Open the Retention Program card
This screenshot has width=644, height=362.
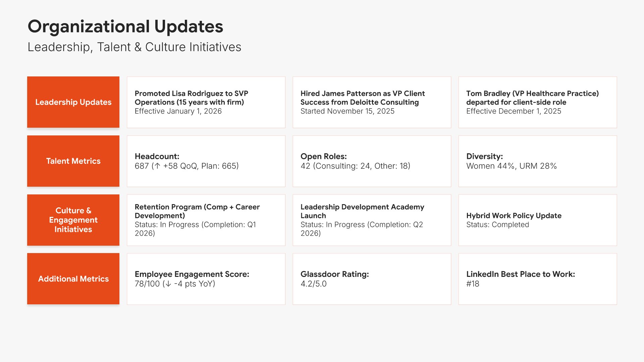(x=206, y=220)
